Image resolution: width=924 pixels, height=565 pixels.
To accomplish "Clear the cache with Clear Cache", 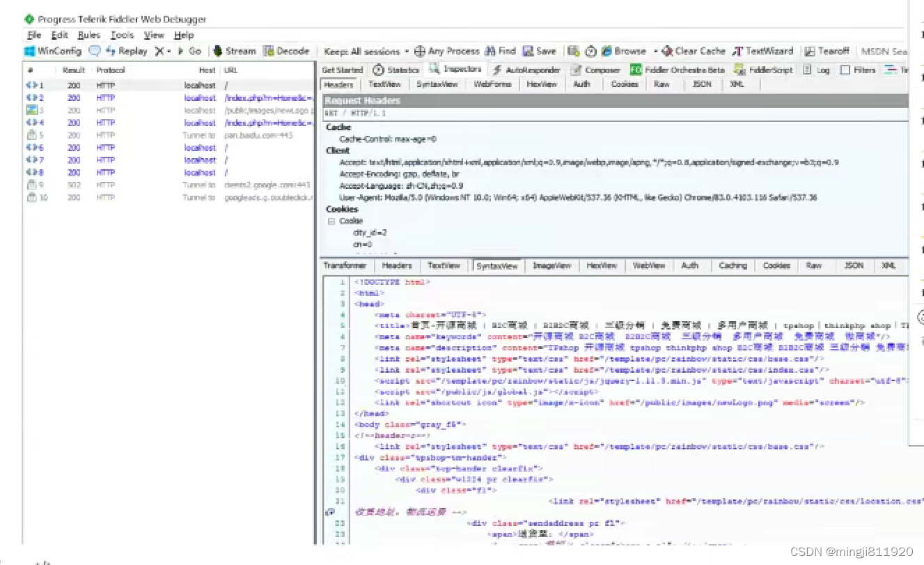I will click(694, 51).
